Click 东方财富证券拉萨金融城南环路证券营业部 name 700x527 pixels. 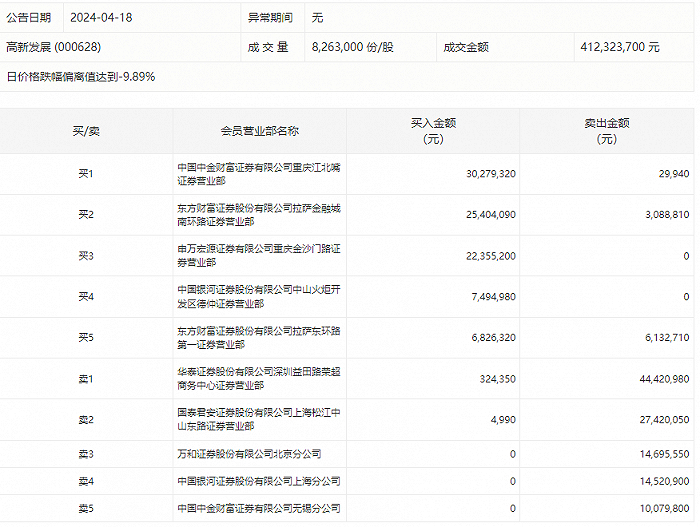(x=259, y=214)
